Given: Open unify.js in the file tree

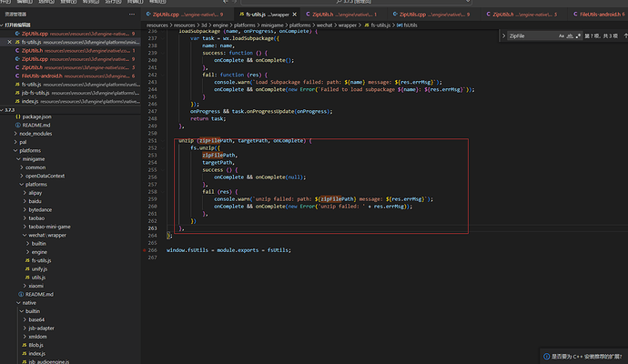Looking at the screenshot, I should tap(40, 269).
